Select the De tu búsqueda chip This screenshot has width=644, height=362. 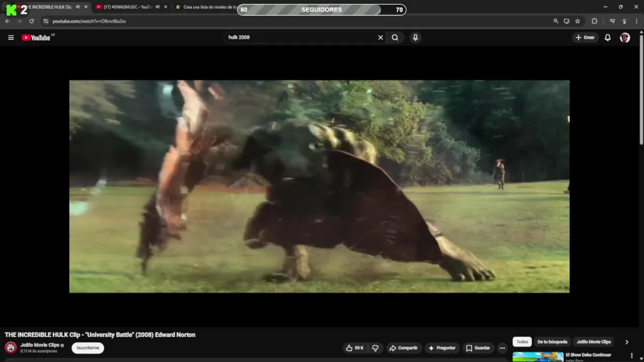point(552,342)
